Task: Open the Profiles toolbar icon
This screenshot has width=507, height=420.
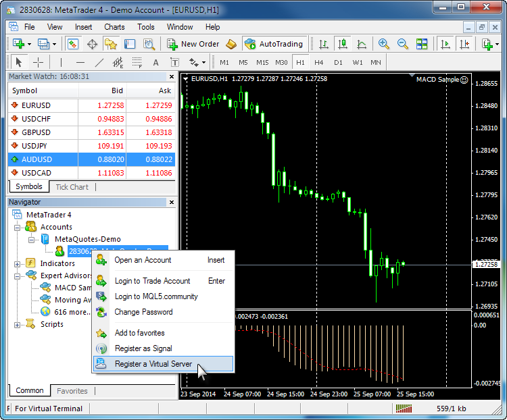Action: pyautogui.click(x=43, y=44)
